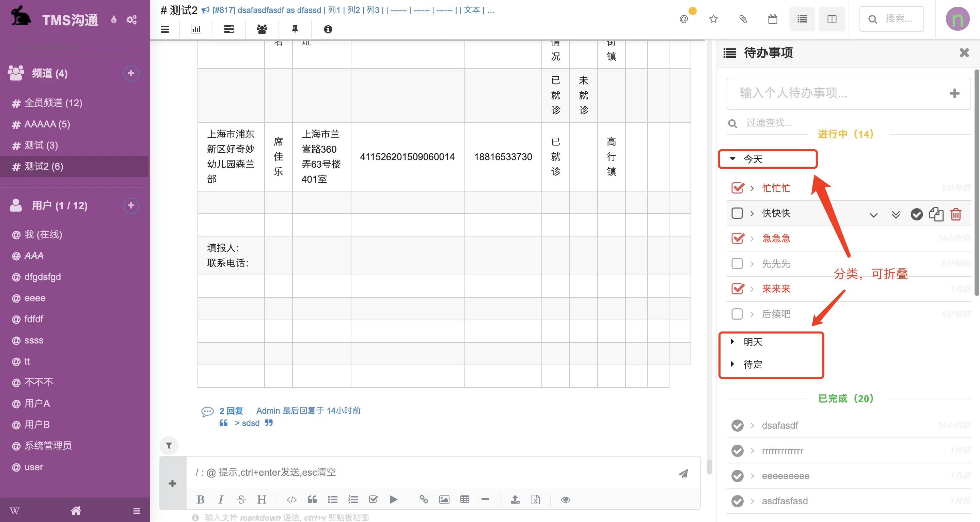Open @ mentions notifications

(x=684, y=19)
